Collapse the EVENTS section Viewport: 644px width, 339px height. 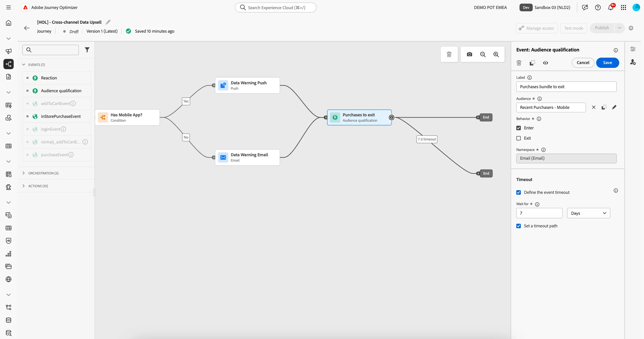pos(23,64)
